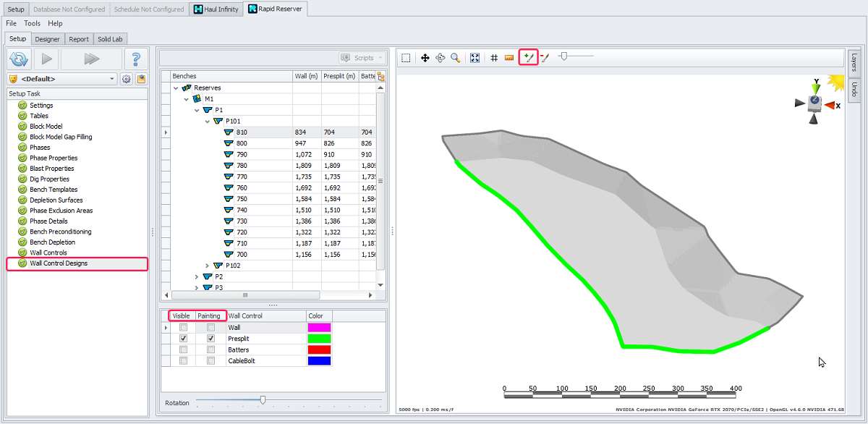Collapse the P101 tree node
The height and width of the screenshot is (424, 868).
pos(208,122)
